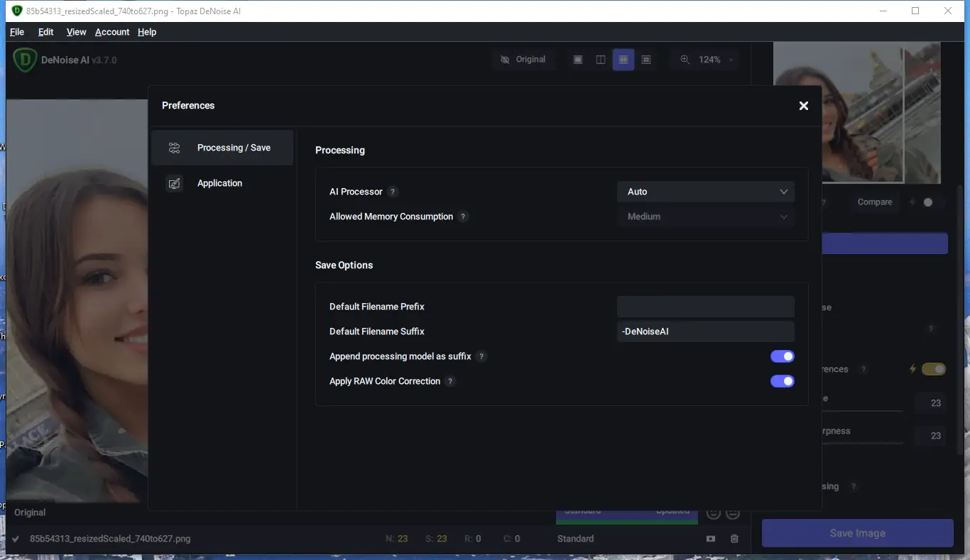Select the split view icon in toolbar
Viewport: 970px width, 560px height.
click(601, 60)
